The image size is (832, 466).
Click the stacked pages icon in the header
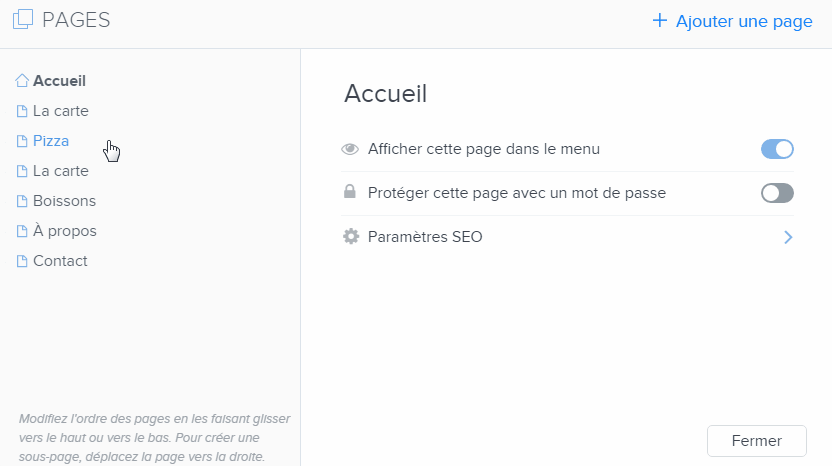22,19
